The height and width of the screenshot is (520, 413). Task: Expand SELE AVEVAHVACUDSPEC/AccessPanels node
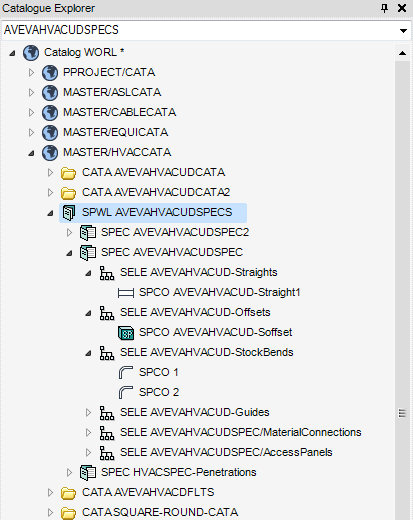click(x=88, y=452)
